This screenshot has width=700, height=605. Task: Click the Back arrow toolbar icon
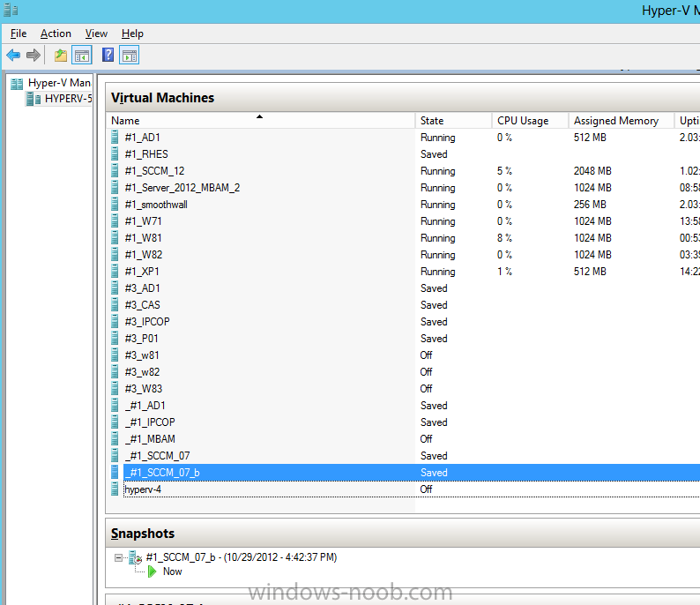[13, 56]
